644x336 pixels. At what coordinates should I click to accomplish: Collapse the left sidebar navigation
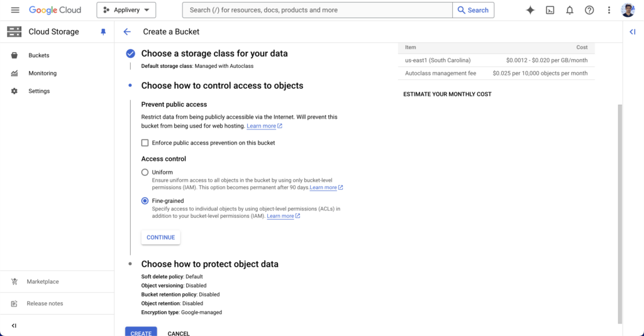pos(14,326)
